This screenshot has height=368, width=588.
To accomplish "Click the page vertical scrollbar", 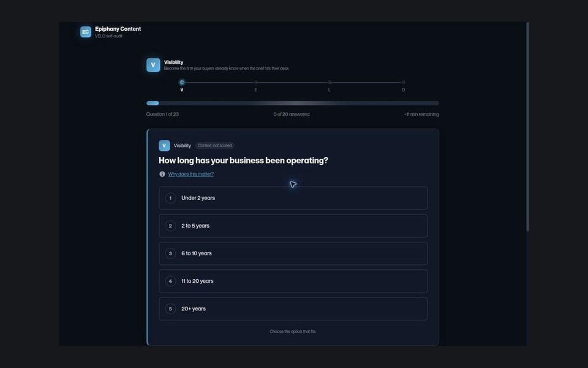I will [x=527, y=126].
